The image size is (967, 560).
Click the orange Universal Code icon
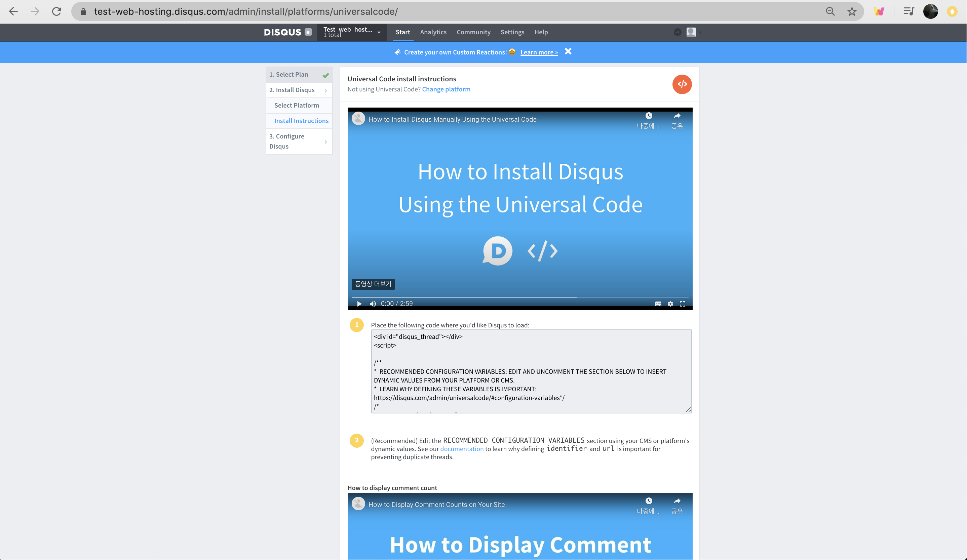pos(682,84)
